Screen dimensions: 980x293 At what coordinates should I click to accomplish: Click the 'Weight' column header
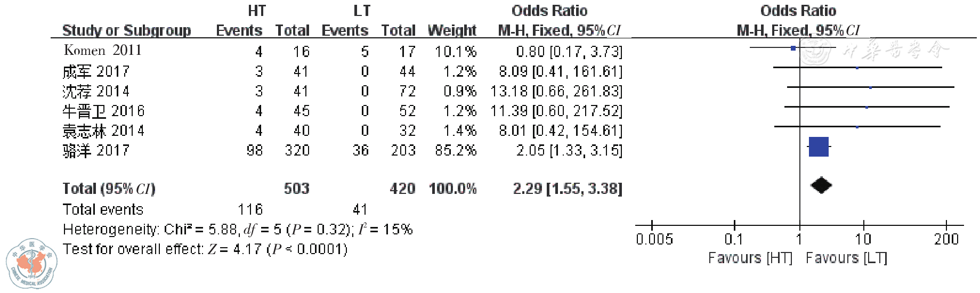tap(452, 30)
